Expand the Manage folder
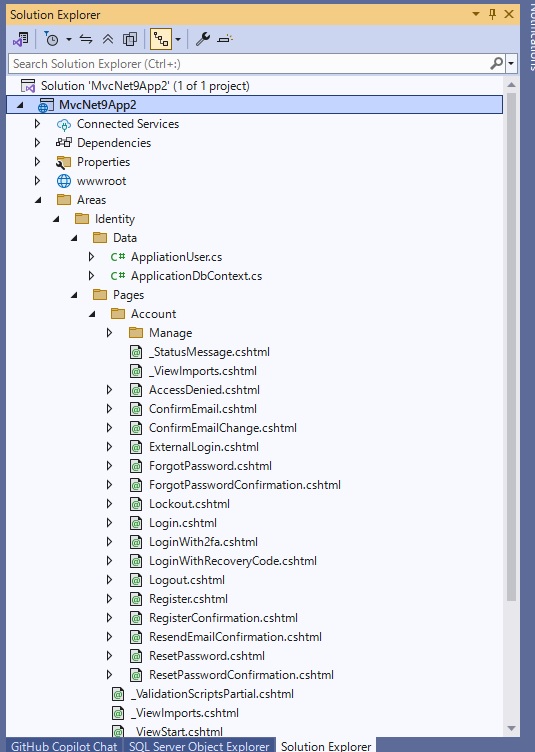 coord(109,332)
